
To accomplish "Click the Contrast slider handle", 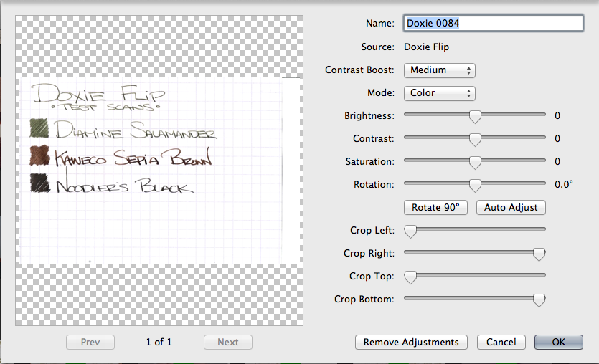I will pos(474,139).
